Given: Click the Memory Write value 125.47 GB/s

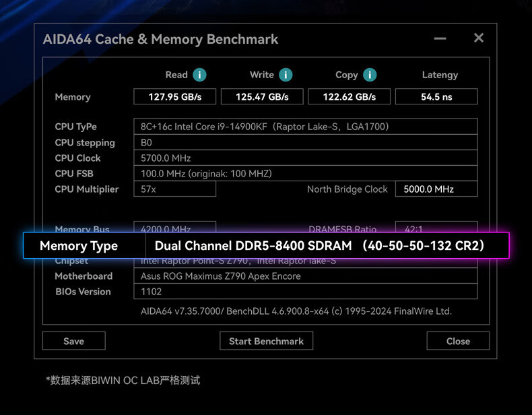Looking at the screenshot, I should 262,97.
